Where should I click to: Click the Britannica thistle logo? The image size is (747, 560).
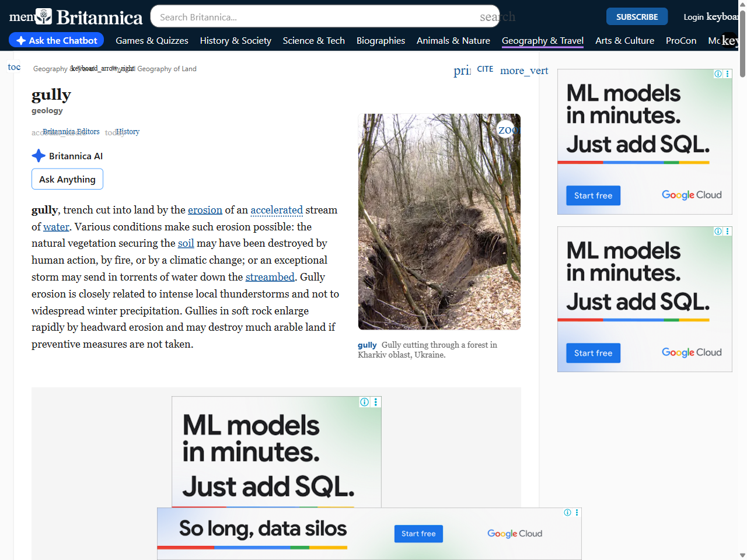tap(44, 16)
